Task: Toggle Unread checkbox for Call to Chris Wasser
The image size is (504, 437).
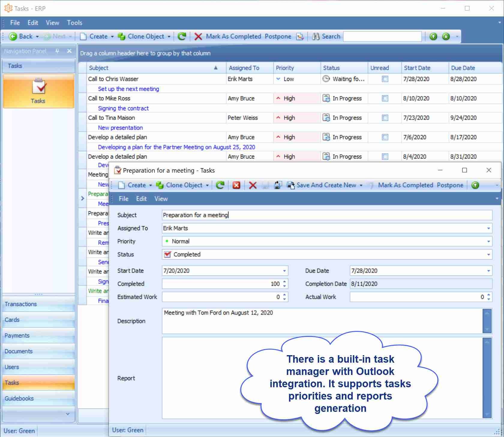Action: pos(385,79)
